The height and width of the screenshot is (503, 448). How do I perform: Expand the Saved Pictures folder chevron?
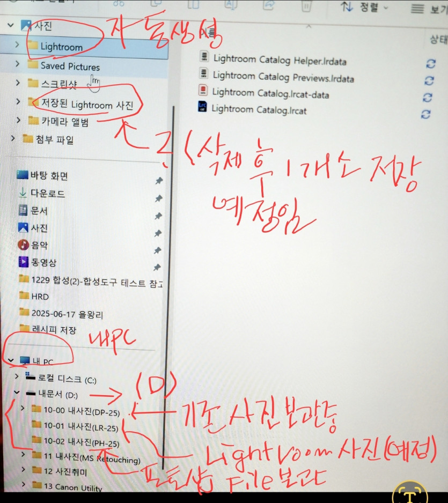17,64
